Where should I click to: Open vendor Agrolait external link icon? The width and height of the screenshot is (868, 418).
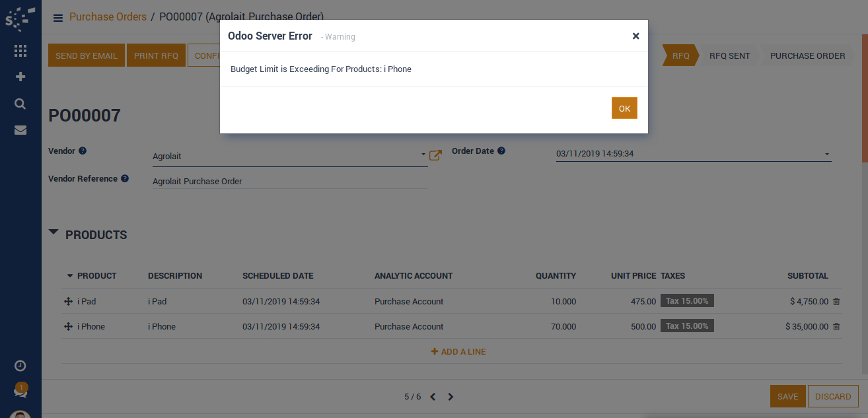tap(435, 156)
